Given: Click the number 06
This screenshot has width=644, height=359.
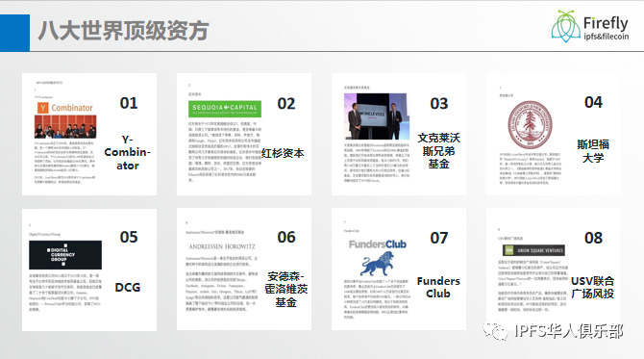Looking at the screenshot, I should [286, 237].
